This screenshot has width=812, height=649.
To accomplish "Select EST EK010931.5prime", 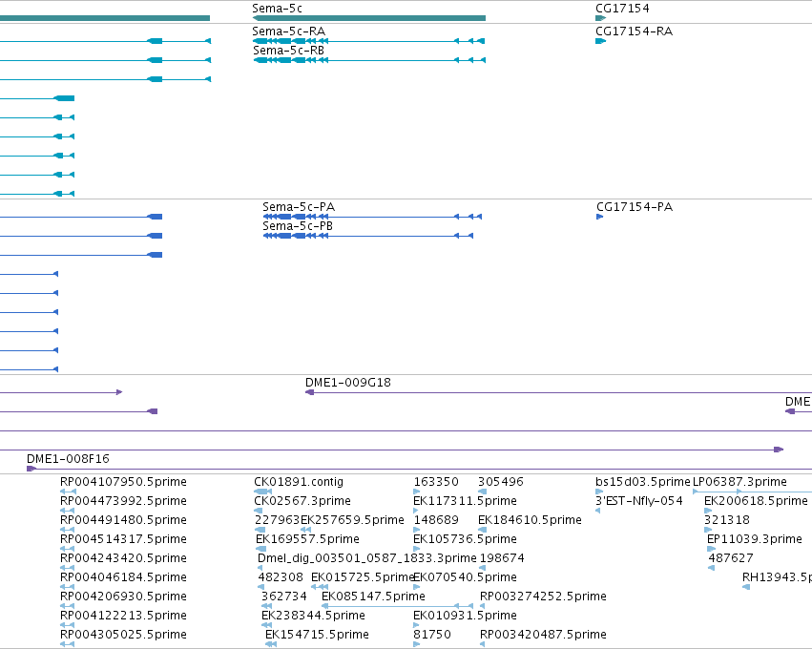I will pos(465,616).
